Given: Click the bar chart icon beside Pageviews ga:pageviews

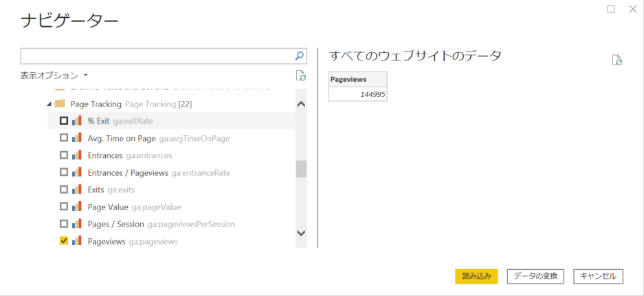Looking at the screenshot, I should (x=77, y=241).
